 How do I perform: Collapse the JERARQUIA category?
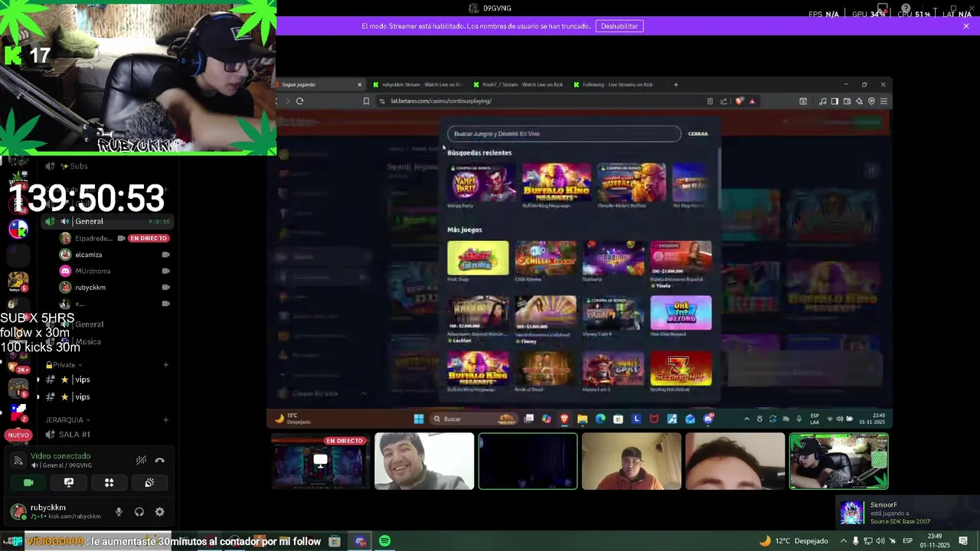point(67,420)
